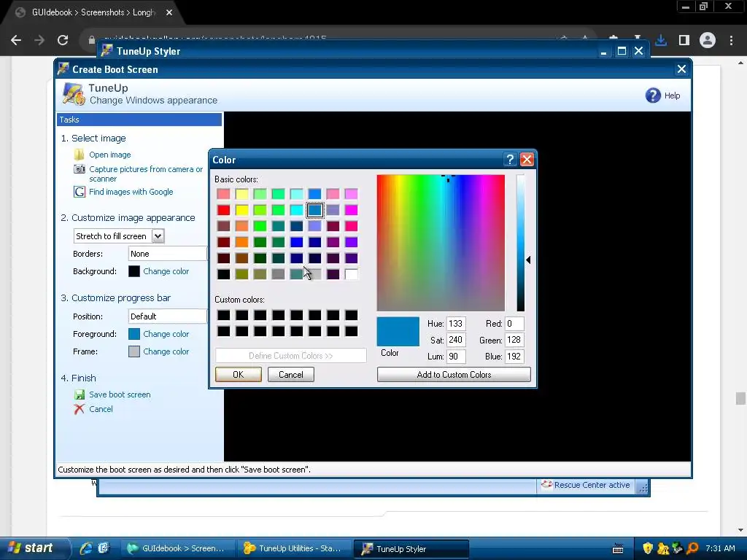Click the Hue input field
Screen dimensions: 747x560
point(456,323)
